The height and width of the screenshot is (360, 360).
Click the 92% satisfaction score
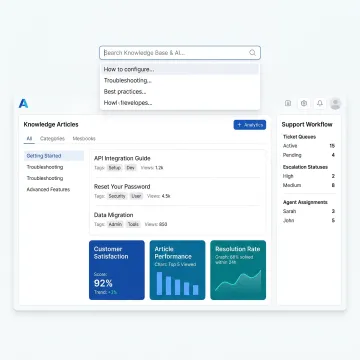[103, 283]
